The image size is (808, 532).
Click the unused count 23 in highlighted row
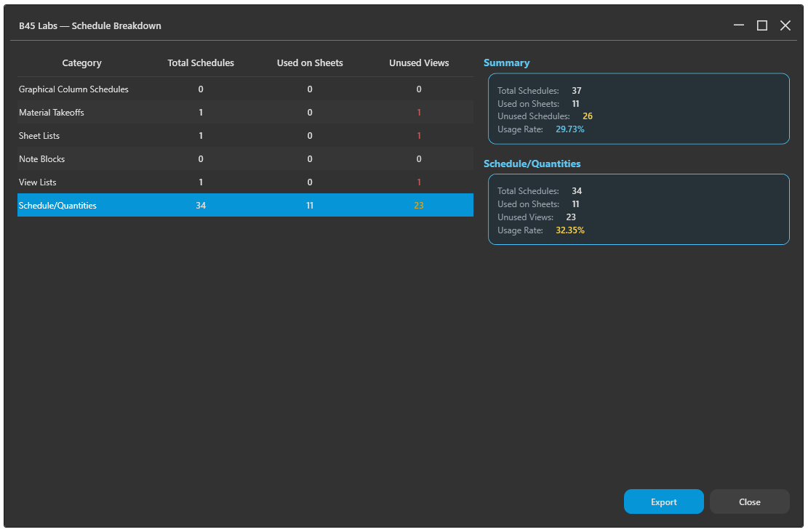click(418, 206)
